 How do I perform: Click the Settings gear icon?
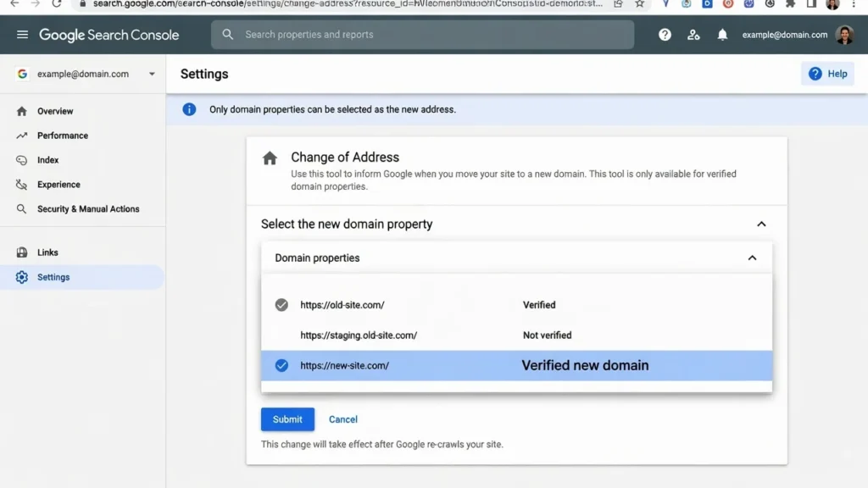[x=21, y=277]
